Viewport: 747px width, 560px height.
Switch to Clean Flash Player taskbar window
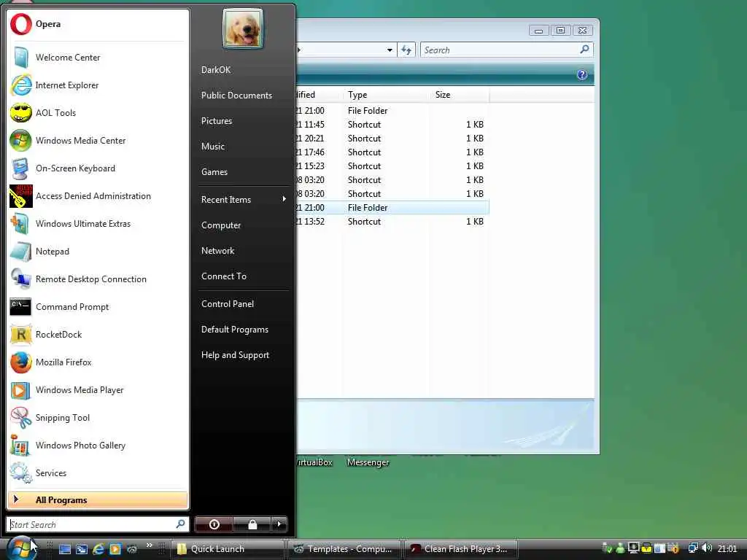coord(460,549)
